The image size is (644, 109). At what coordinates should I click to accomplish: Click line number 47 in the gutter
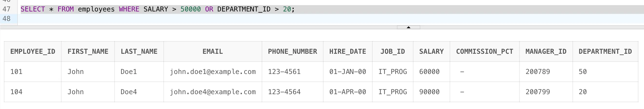click(7, 9)
